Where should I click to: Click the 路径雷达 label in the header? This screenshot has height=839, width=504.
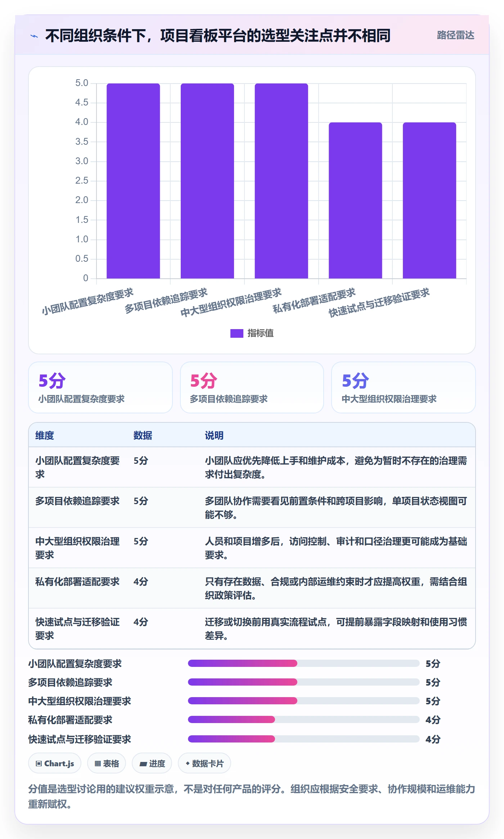coord(455,35)
